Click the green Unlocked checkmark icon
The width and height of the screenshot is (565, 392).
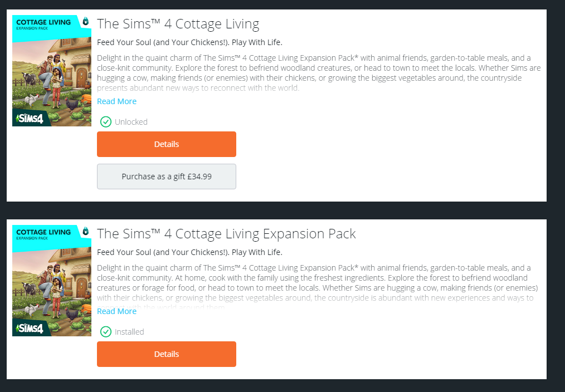[x=106, y=122]
